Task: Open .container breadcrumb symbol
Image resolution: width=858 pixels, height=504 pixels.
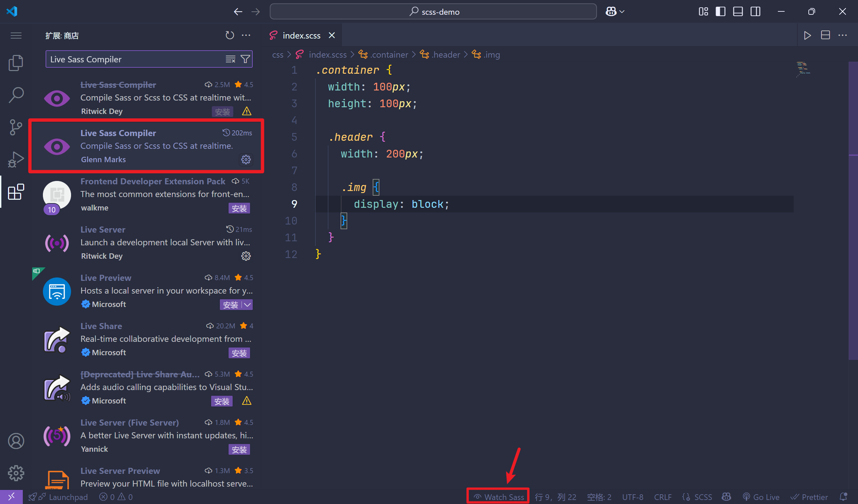Action: pyautogui.click(x=383, y=55)
